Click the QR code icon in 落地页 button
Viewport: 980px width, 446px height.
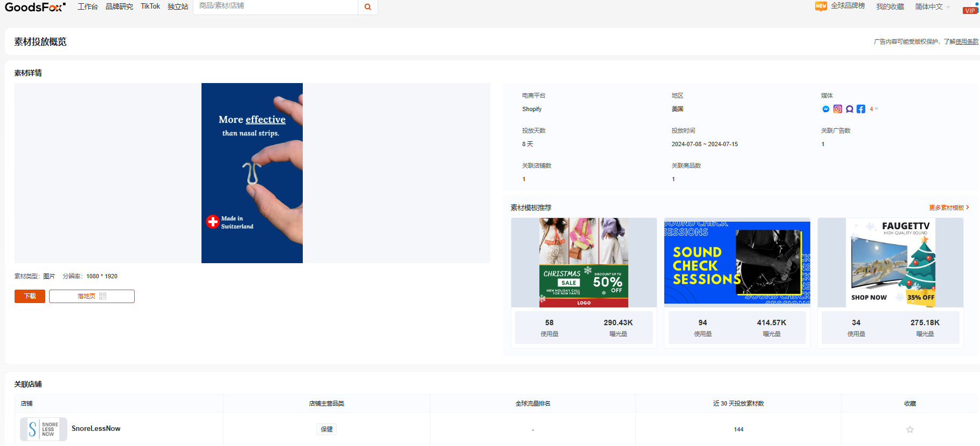103,296
